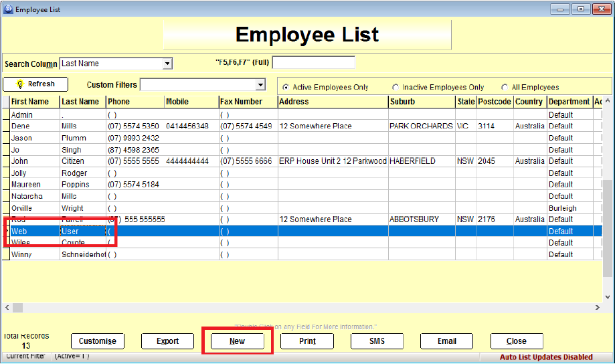Click the horizontal scroll right arrow
The width and height of the screenshot is (615, 364).
pyautogui.click(x=598, y=308)
